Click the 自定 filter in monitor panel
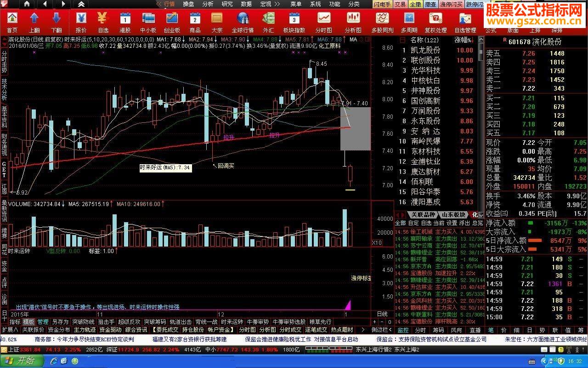This screenshot has height=368, width=588. pyautogui.click(x=413, y=223)
